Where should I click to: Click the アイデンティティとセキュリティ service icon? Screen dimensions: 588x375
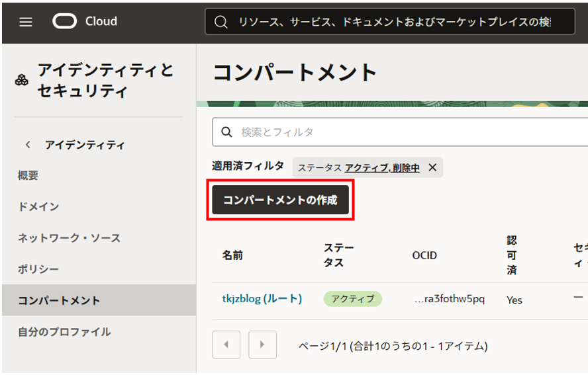(x=22, y=80)
